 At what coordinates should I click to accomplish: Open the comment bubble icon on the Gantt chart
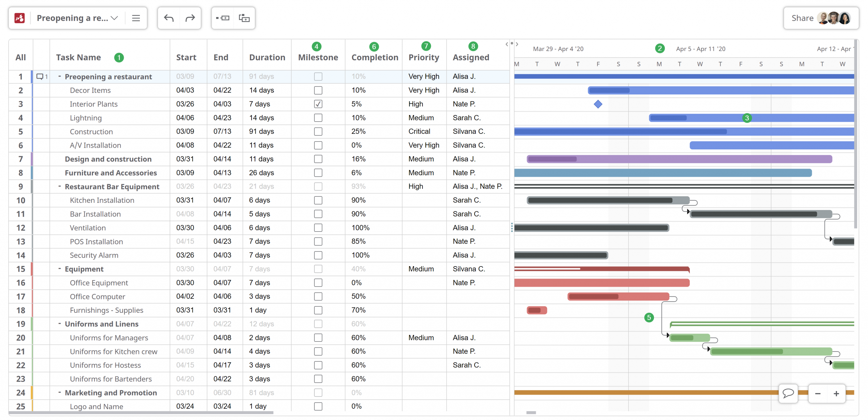click(788, 393)
